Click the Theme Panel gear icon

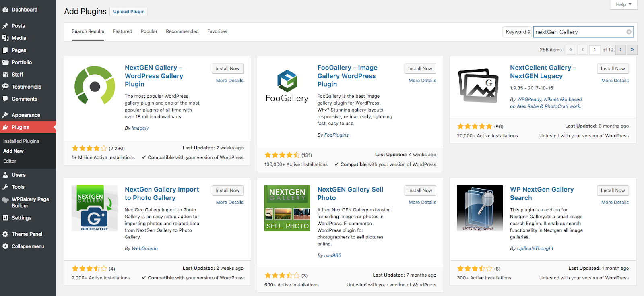click(x=5, y=234)
